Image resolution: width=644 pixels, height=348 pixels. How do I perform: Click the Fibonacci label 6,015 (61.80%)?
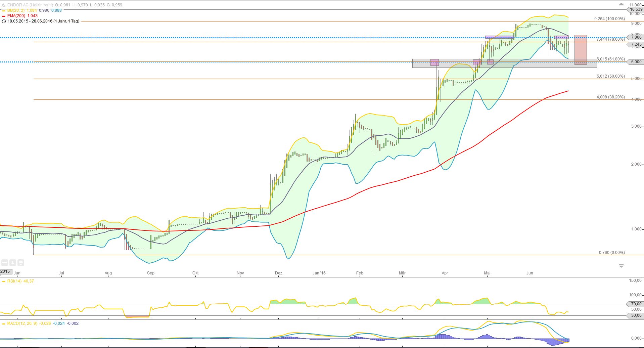click(x=611, y=59)
